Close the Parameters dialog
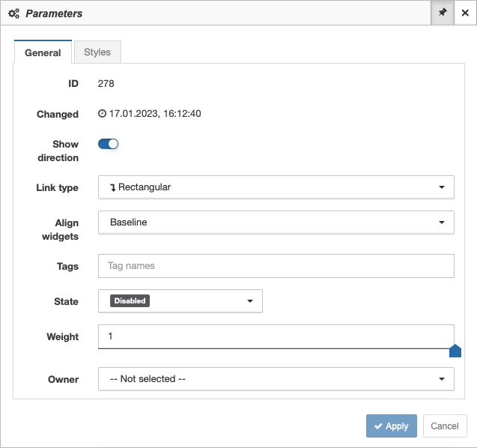 coord(465,13)
